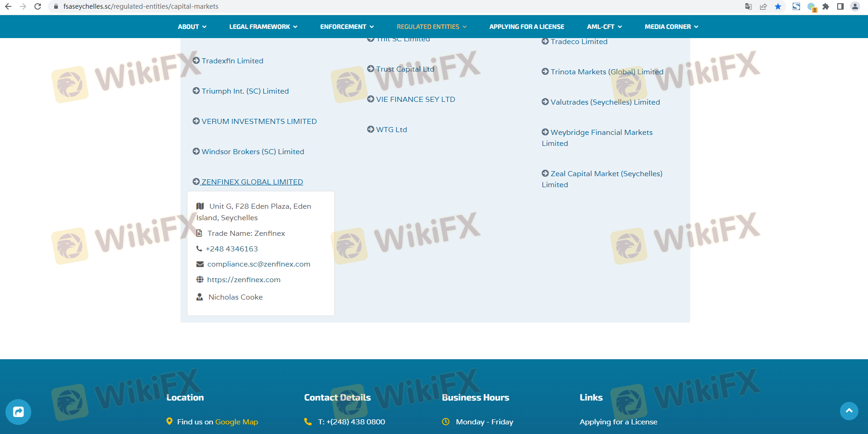
Task: Expand Trust Capital Ltd entry
Action: 405,69
